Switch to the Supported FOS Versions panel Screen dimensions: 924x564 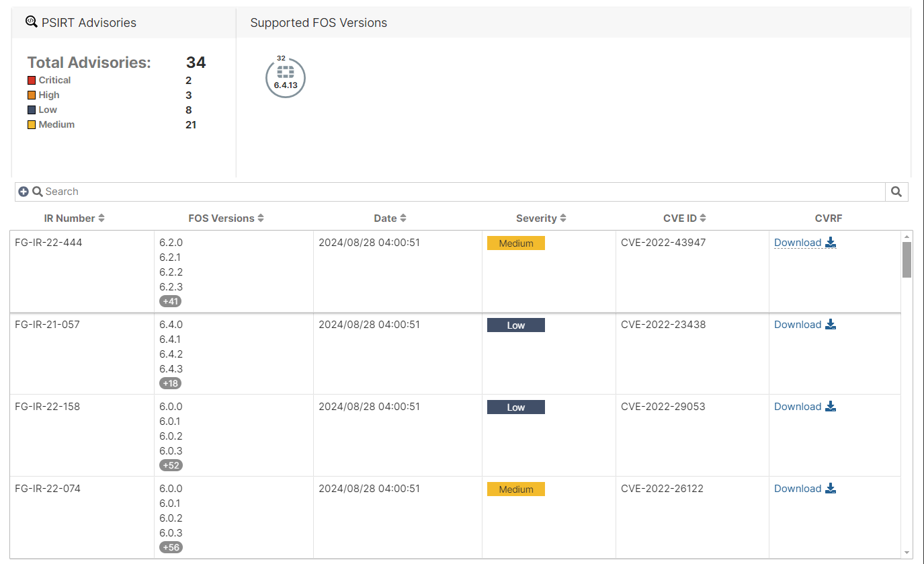[319, 22]
